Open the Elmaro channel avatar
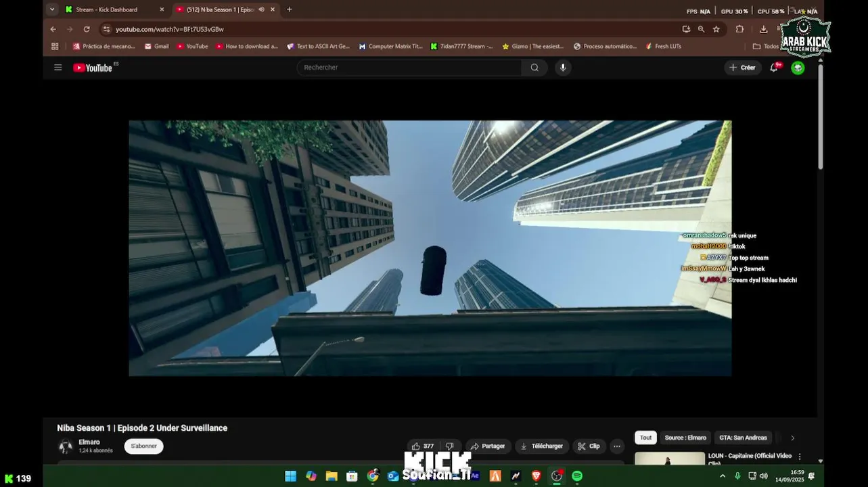Screen dimensions: 868x487 pos(66,446)
